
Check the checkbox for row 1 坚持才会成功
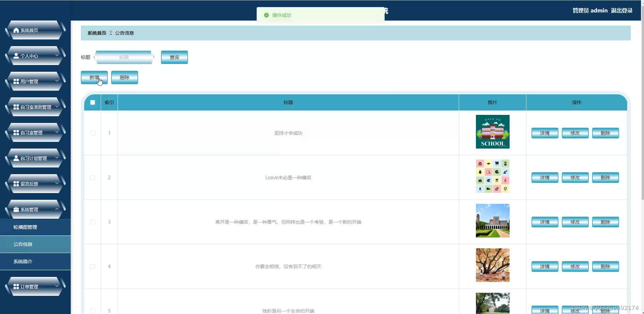[93, 133]
